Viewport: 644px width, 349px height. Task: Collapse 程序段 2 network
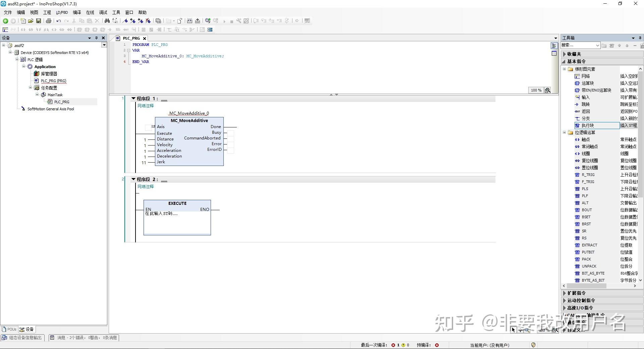point(133,179)
